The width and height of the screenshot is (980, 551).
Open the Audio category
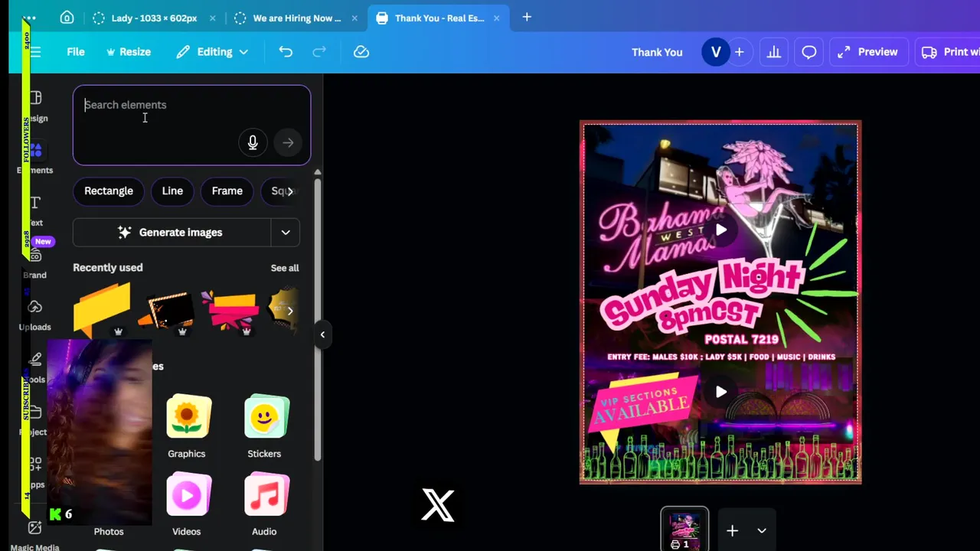[265, 504]
